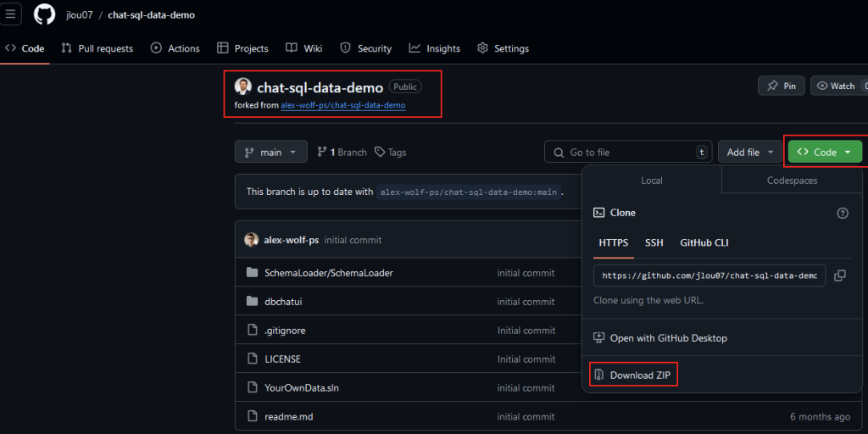Switch to the Codespaces tab
Screen dimensions: 868x434
coord(792,180)
